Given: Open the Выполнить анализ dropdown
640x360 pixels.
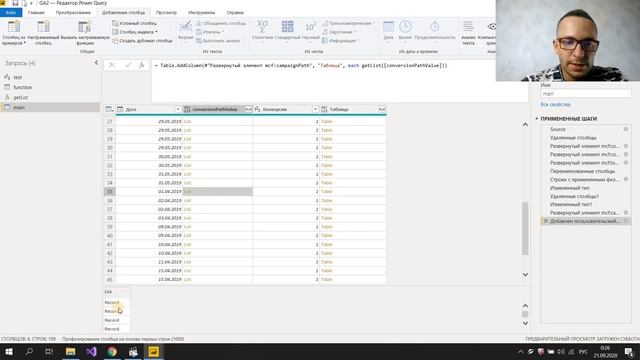Looking at the screenshot, I should [x=220, y=41].
